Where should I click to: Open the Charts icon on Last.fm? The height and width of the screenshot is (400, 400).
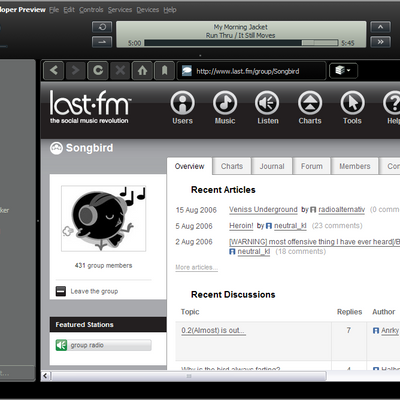click(310, 103)
